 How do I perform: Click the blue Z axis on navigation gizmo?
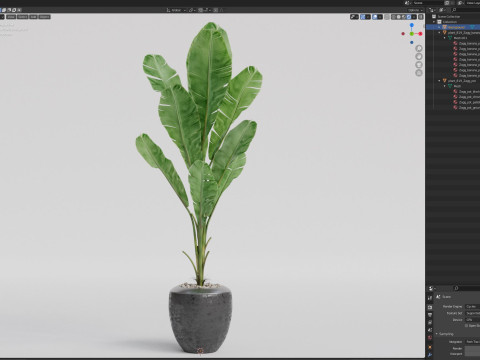click(412, 25)
